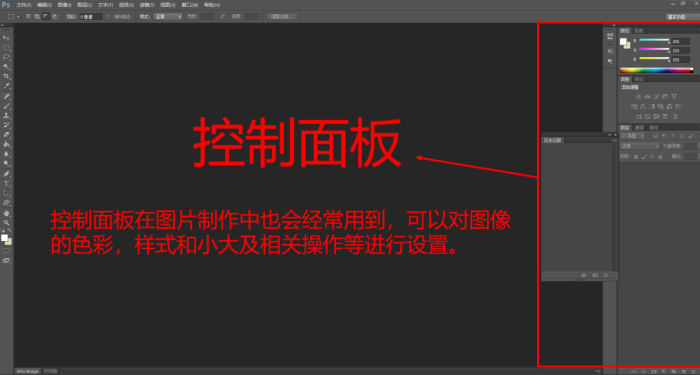The height and width of the screenshot is (375, 700).
Task: Open the marquee style dropdown in options bar
Action: click(x=168, y=17)
